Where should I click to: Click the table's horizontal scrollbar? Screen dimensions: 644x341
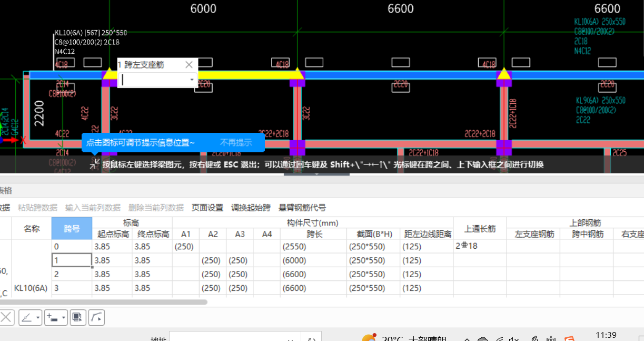[x=103, y=302]
